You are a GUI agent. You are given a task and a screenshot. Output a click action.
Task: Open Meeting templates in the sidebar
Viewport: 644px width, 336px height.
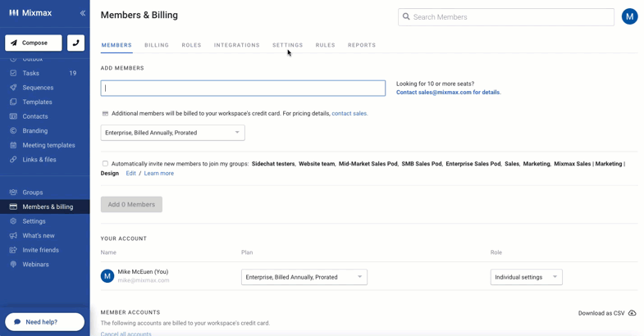pos(48,145)
